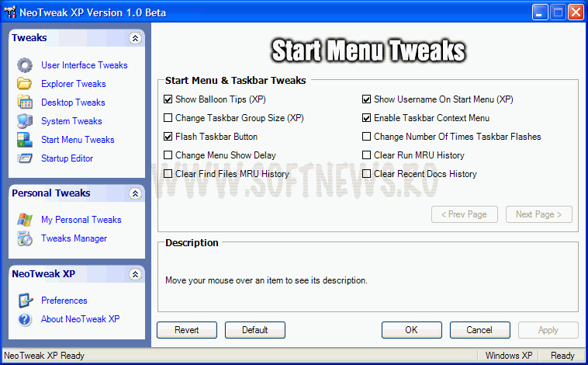The height and width of the screenshot is (365, 588).
Task: Click the Start Menu Tweaks icon
Action: coord(25,140)
